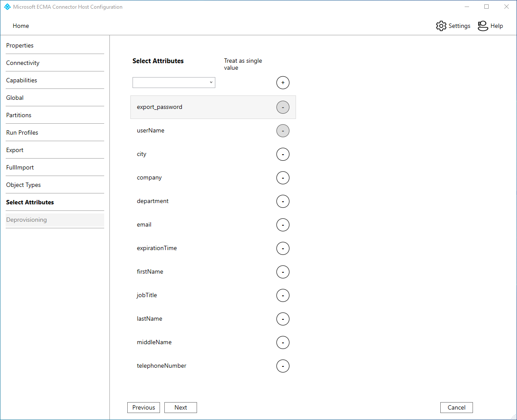Select the jobTitle attribute label

pos(147,295)
